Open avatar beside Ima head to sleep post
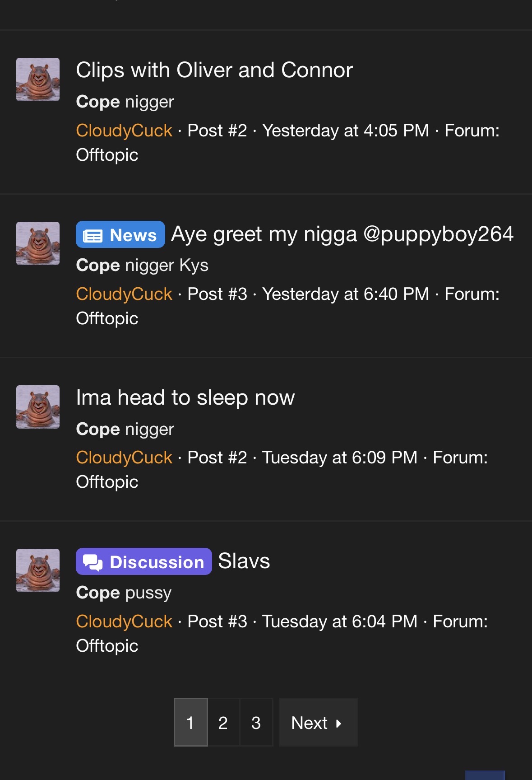Viewport: 532px width, 780px height. tap(38, 407)
